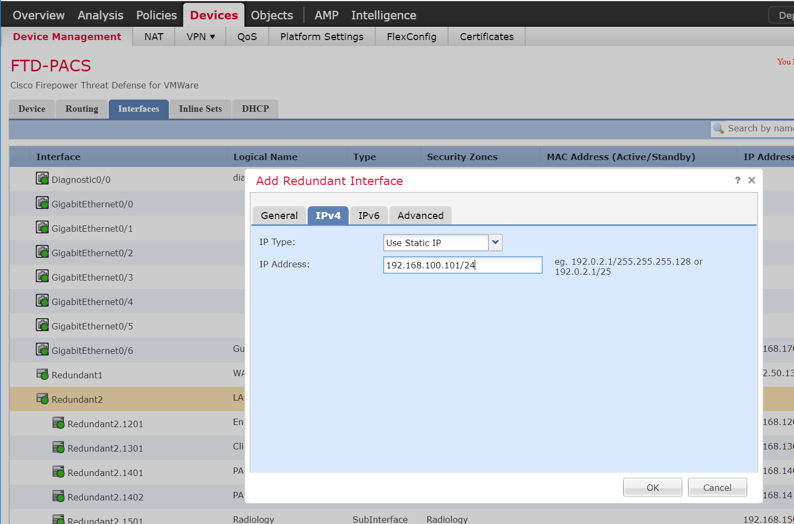Open the Certificates page
This screenshot has height=524, width=794.
click(x=487, y=36)
